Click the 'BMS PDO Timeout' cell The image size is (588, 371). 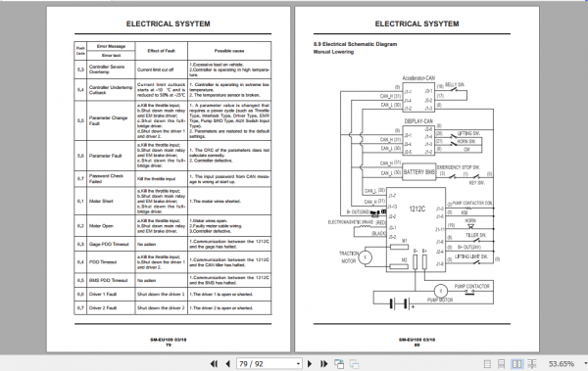[111, 280]
